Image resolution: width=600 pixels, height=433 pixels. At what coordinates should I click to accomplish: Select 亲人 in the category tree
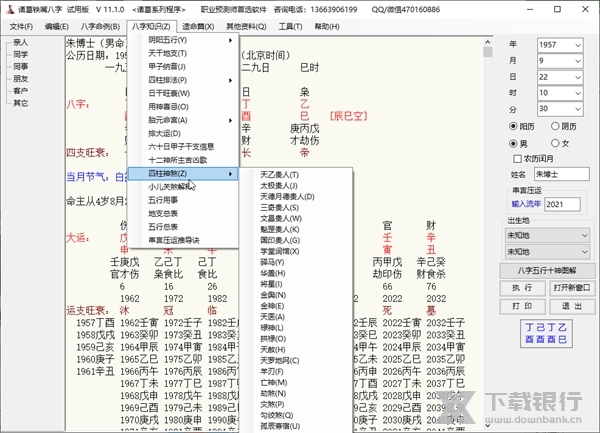20,42
